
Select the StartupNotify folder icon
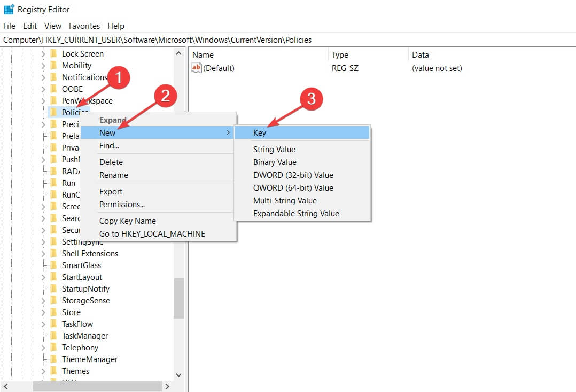click(53, 289)
